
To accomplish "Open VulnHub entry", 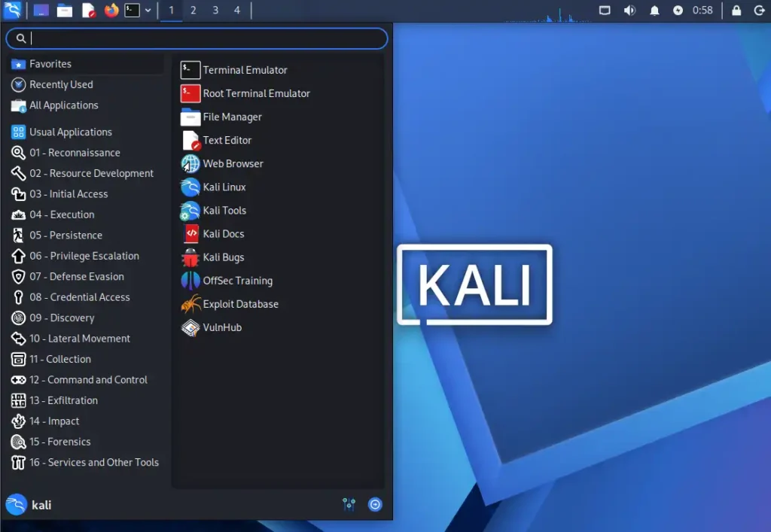I will (279, 327).
